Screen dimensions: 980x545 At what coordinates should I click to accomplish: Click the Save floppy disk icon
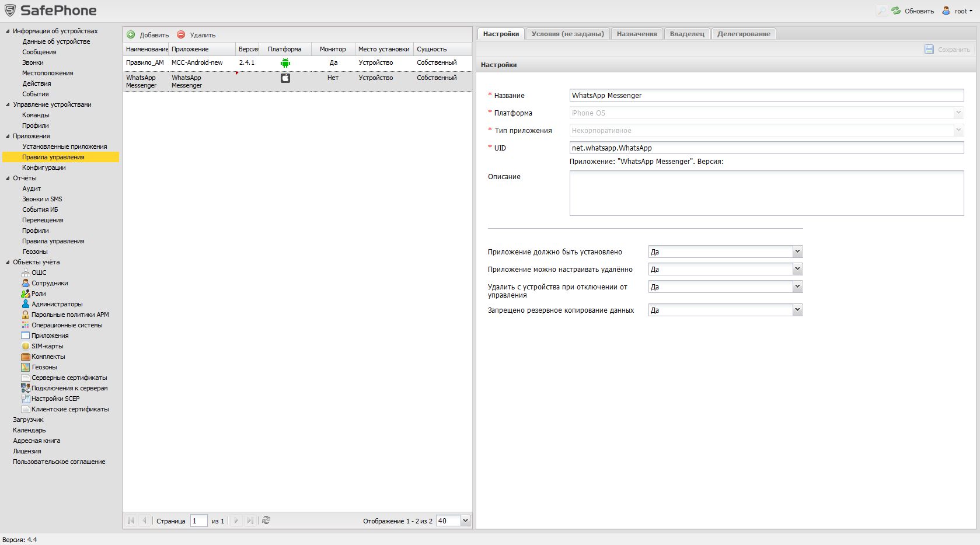pos(929,50)
